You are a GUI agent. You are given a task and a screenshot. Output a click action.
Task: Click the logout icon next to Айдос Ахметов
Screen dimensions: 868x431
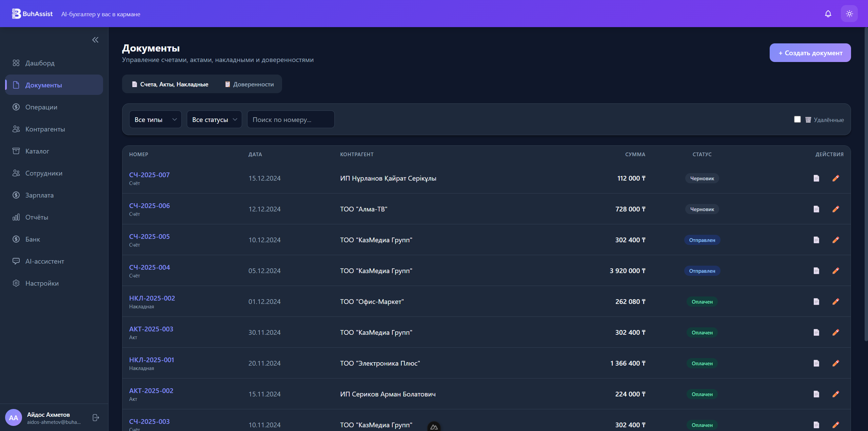[x=96, y=417]
